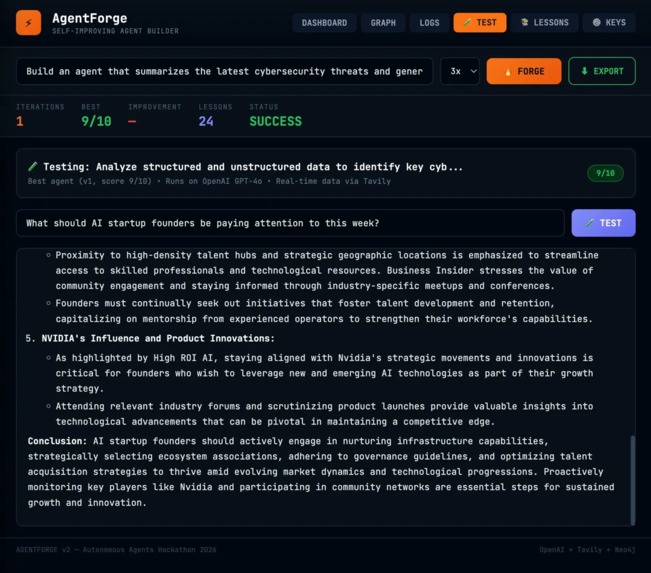The height and width of the screenshot is (573, 651).
Task: Click the green Export button
Action: pyautogui.click(x=602, y=71)
